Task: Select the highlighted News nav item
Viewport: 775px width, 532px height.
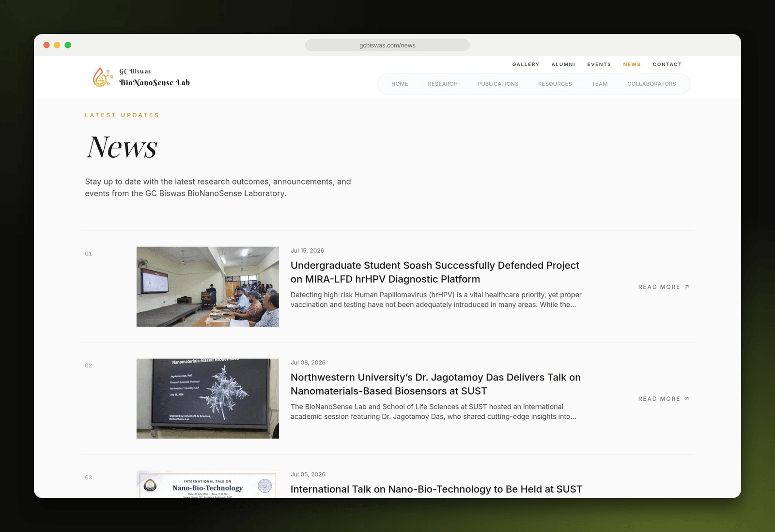Action: tap(632, 64)
